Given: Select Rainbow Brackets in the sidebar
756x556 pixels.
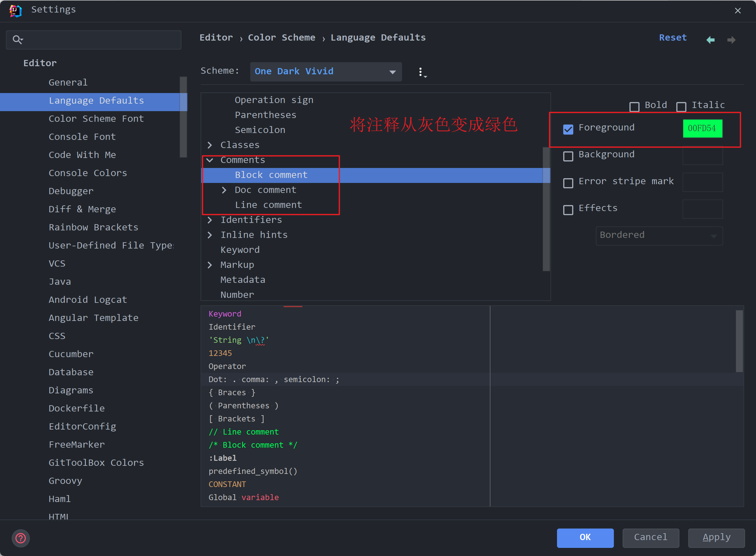Looking at the screenshot, I should click(x=93, y=227).
